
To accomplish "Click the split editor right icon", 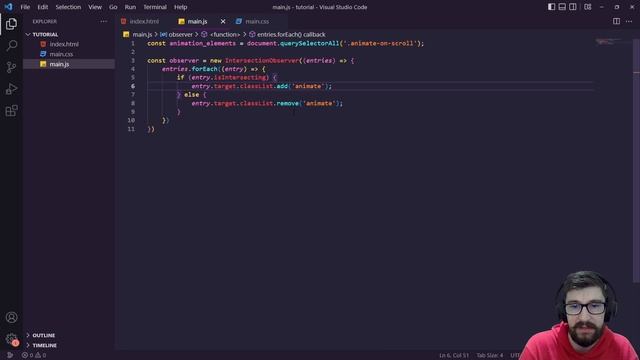I will (x=616, y=21).
